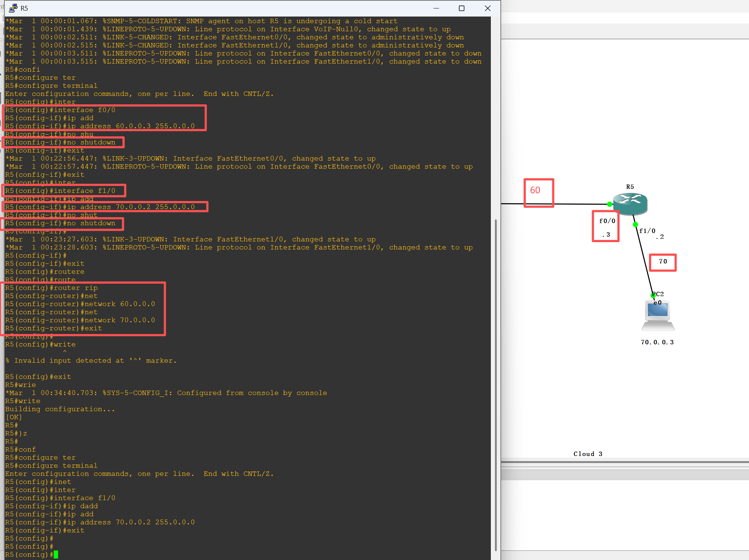This screenshot has width=749, height=560.
Task: Click the red 60 network annotation
Action: pos(535,190)
